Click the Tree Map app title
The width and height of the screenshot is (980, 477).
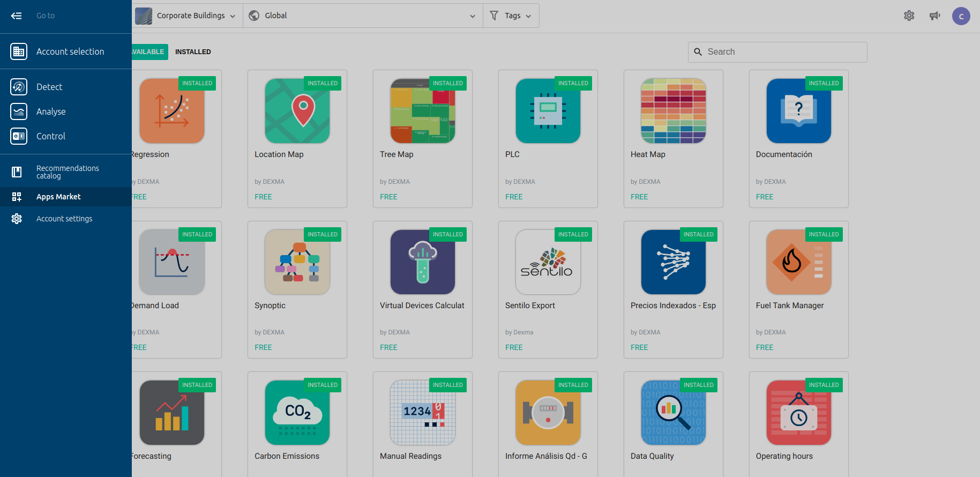click(397, 154)
